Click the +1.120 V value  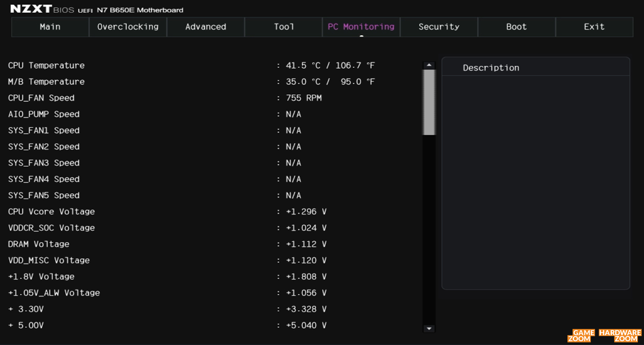(306, 260)
